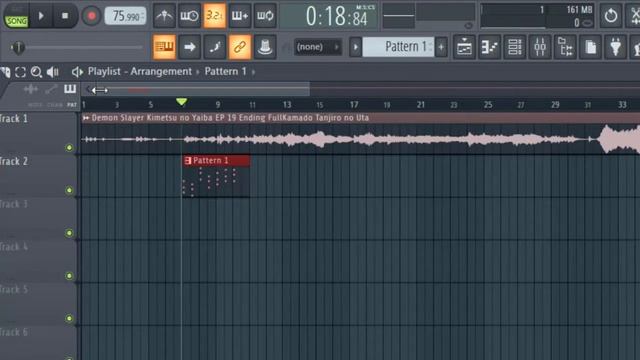This screenshot has width=640, height=360.
Task: Switch the SONG/PAT mode button
Action: click(x=16, y=17)
